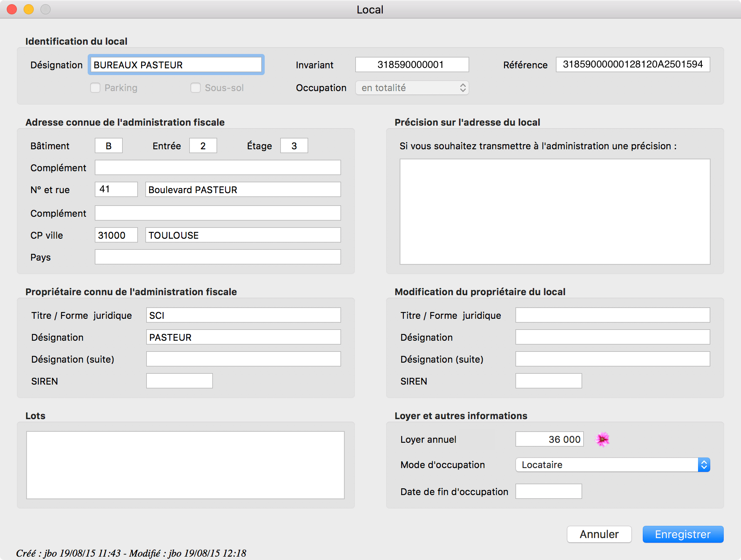This screenshot has width=741, height=560.
Task: Click the Précision sur l'adresse du local heading
Action: pos(467,122)
